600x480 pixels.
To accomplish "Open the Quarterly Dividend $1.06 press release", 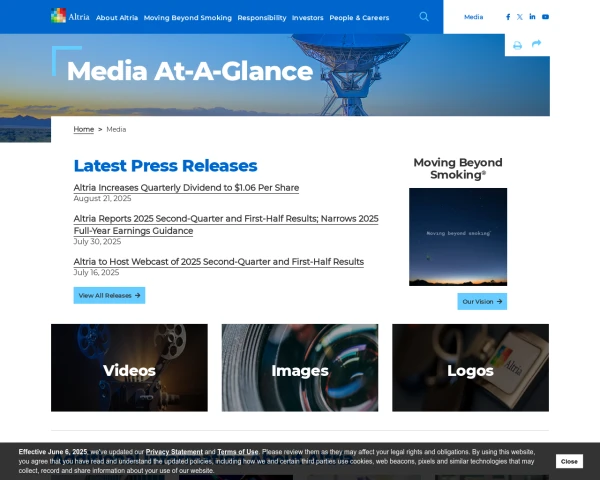I will (x=186, y=188).
